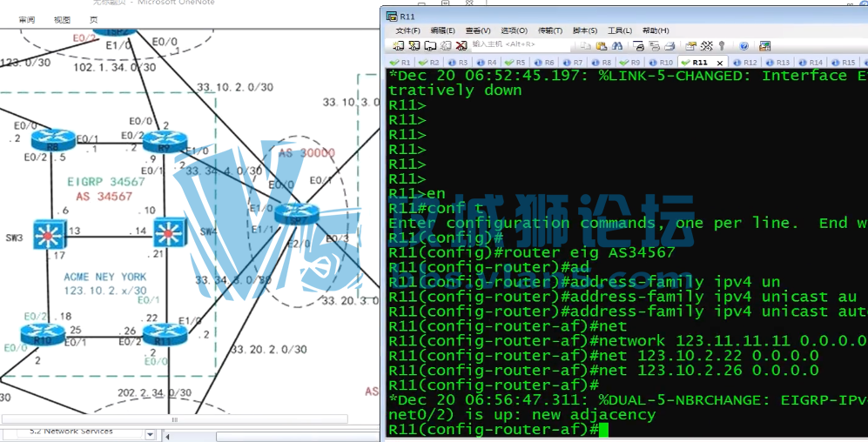Open the 编辑(E) menu
This screenshot has height=442, width=868.
pos(443,30)
